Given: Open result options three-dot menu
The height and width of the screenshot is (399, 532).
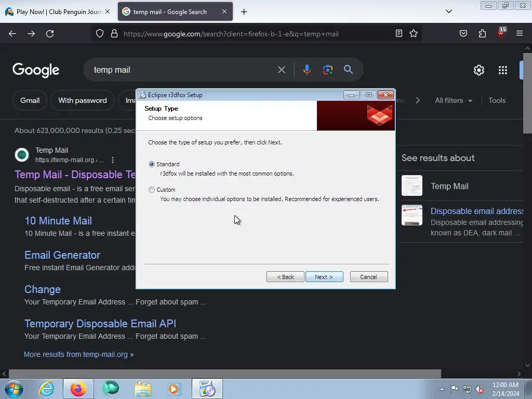Looking at the screenshot, I should (x=113, y=160).
